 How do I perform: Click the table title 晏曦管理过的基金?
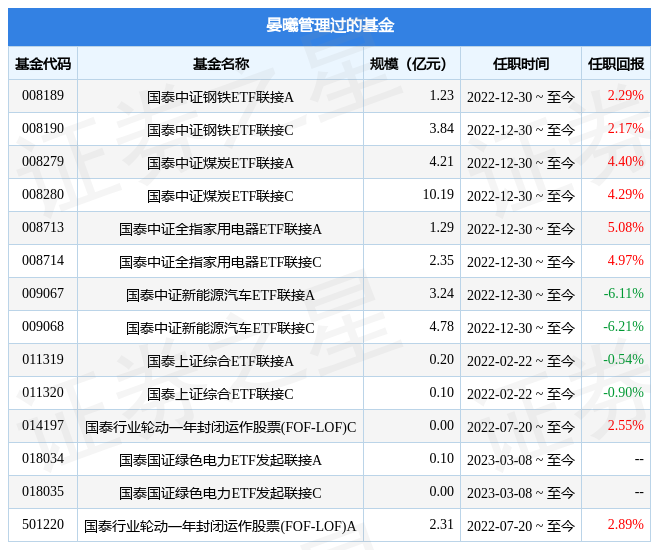330,26
